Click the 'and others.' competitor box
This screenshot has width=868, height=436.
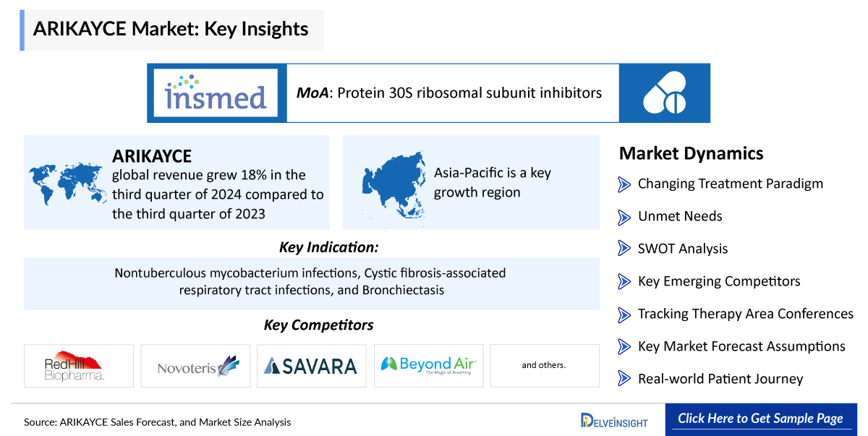(x=544, y=365)
